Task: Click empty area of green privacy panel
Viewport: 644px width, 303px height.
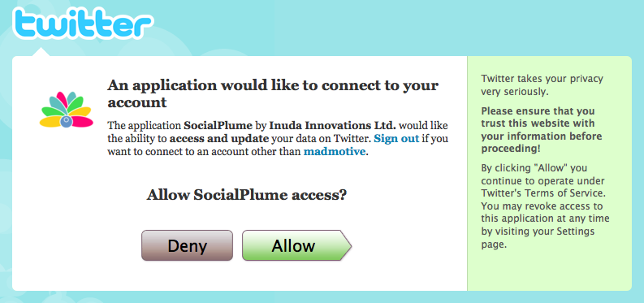Action: [x=549, y=272]
